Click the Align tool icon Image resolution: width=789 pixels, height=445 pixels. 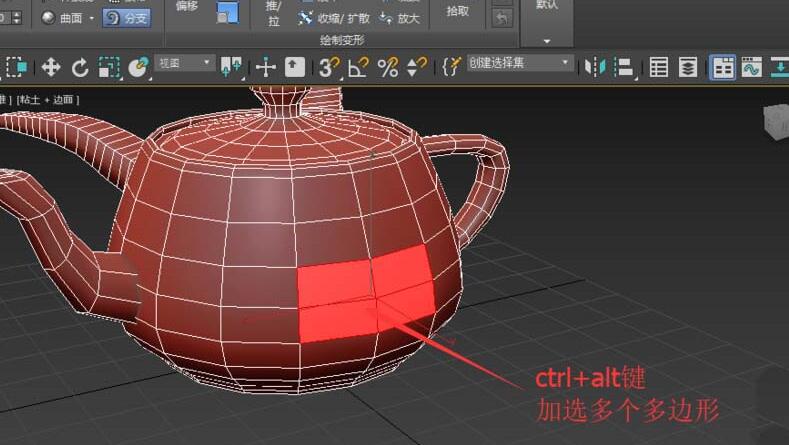[624, 67]
